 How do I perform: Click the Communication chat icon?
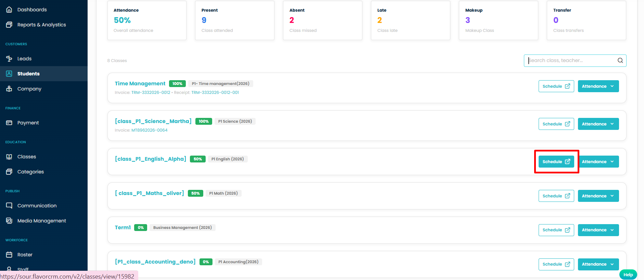click(x=9, y=206)
